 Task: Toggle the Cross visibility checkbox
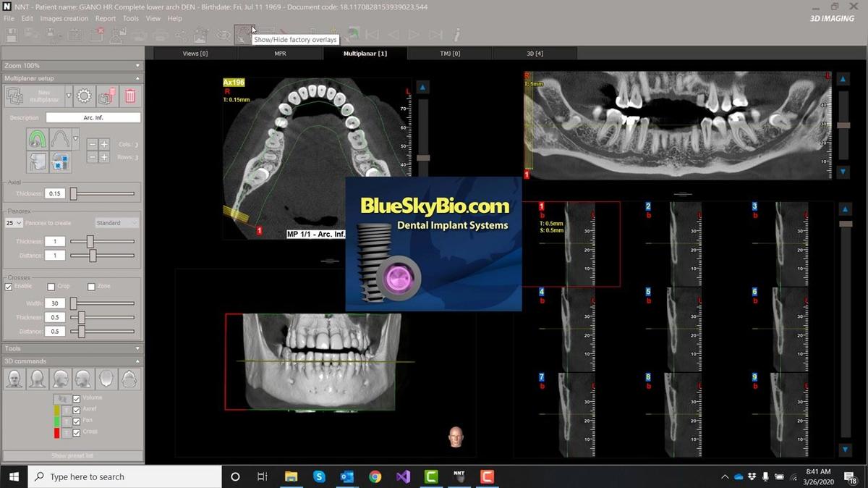pos(77,432)
